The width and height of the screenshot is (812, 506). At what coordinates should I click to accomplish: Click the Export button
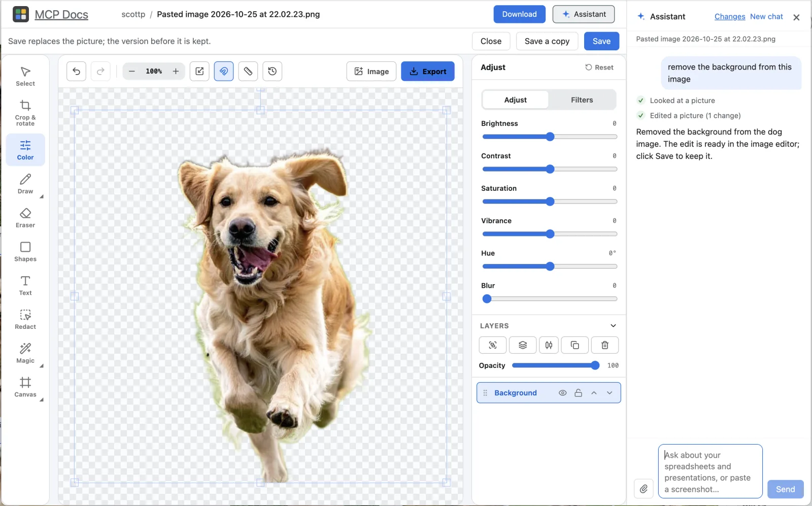pos(428,71)
